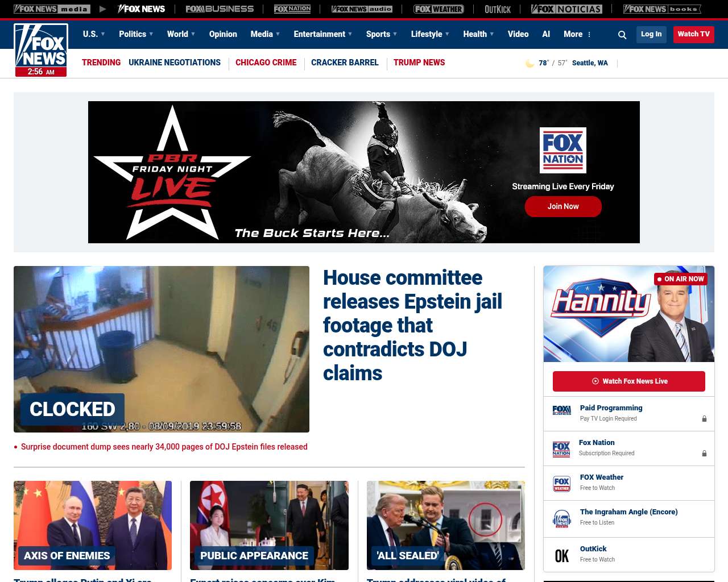Click the Log In button
Viewport: 728px width, 582px height.
[651, 34]
